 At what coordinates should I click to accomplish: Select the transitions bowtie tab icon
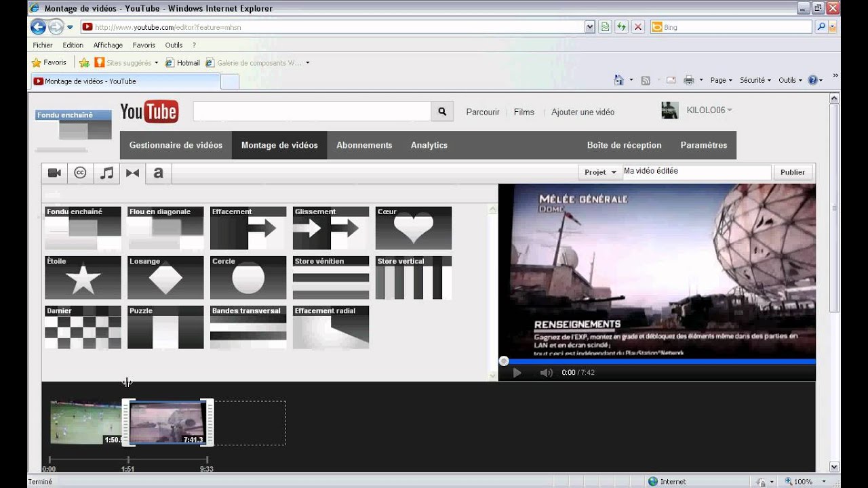point(132,173)
